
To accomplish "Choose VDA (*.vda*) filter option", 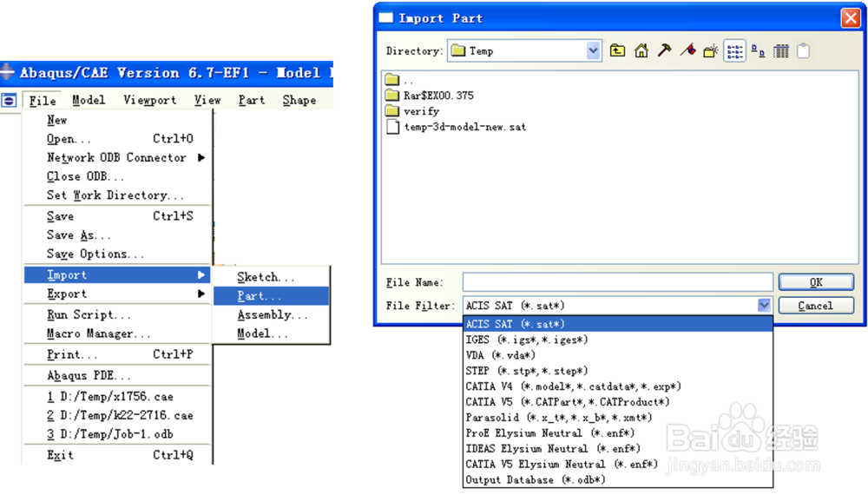I will 618,355.
